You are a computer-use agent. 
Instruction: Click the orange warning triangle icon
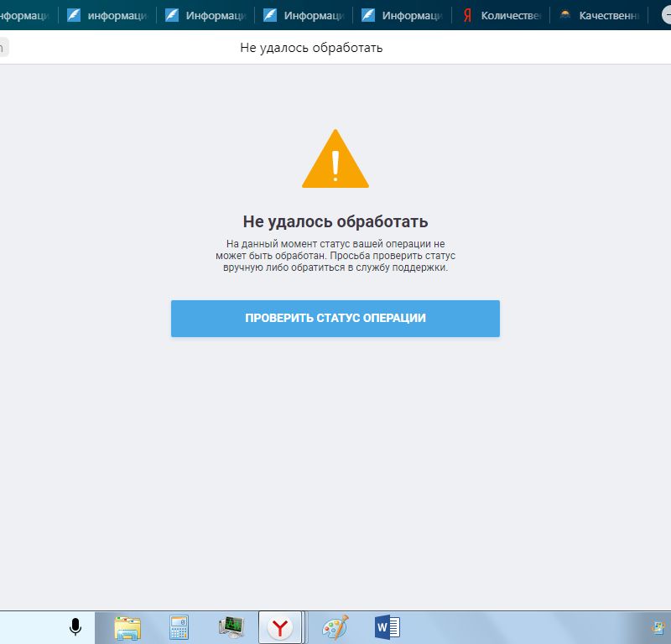pyautogui.click(x=335, y=159)
